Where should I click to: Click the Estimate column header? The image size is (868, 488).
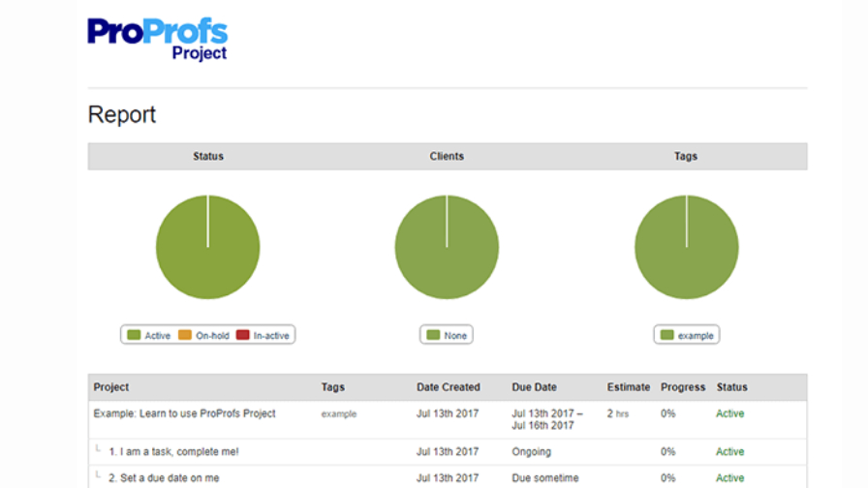click(x=629, y=386)
